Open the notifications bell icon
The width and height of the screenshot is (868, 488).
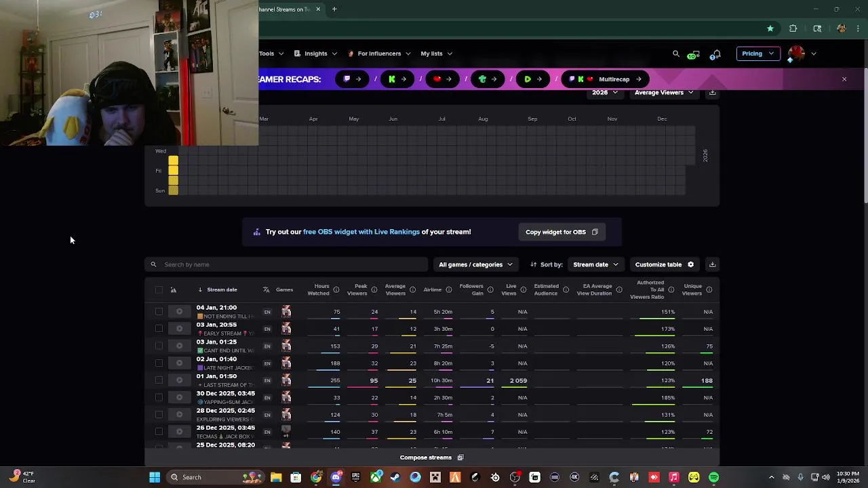[x=715, y=54]
